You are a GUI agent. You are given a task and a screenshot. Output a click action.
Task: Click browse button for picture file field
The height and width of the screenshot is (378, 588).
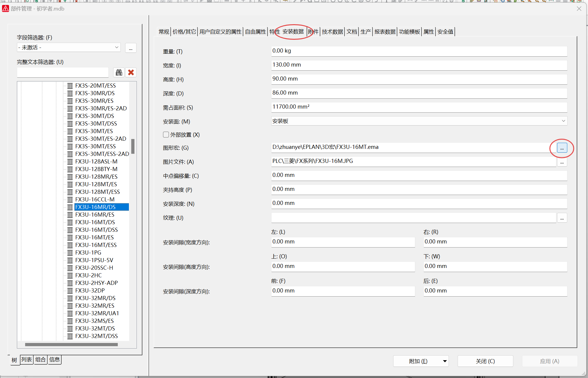coord(562,162)
